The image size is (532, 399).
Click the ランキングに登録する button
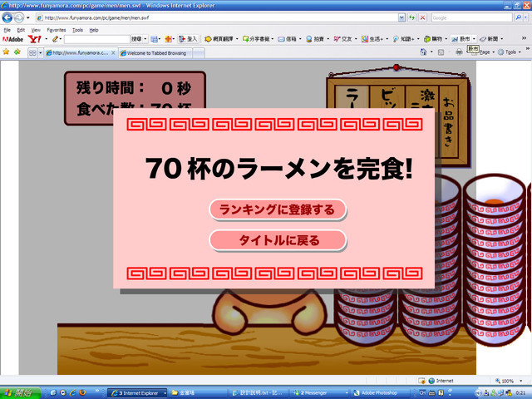pos(278,209)
